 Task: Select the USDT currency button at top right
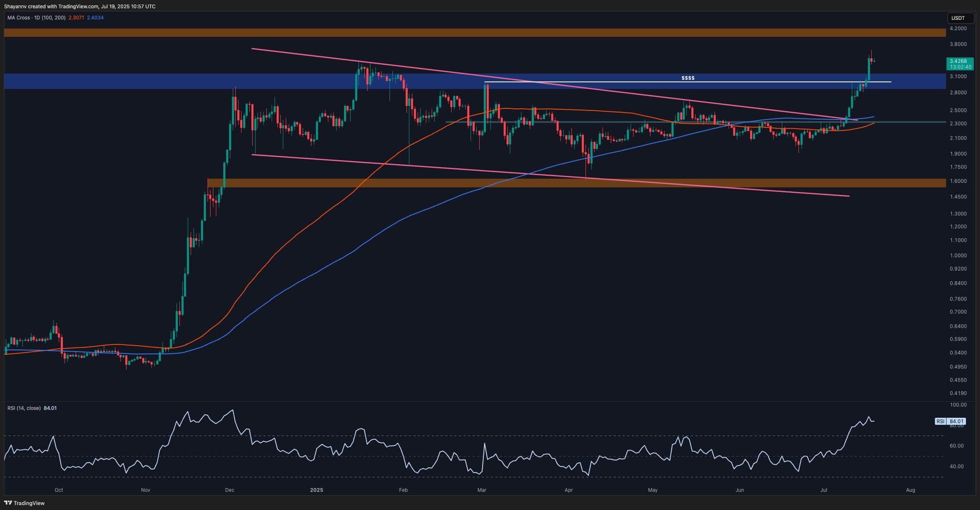(x=961, y=18)
